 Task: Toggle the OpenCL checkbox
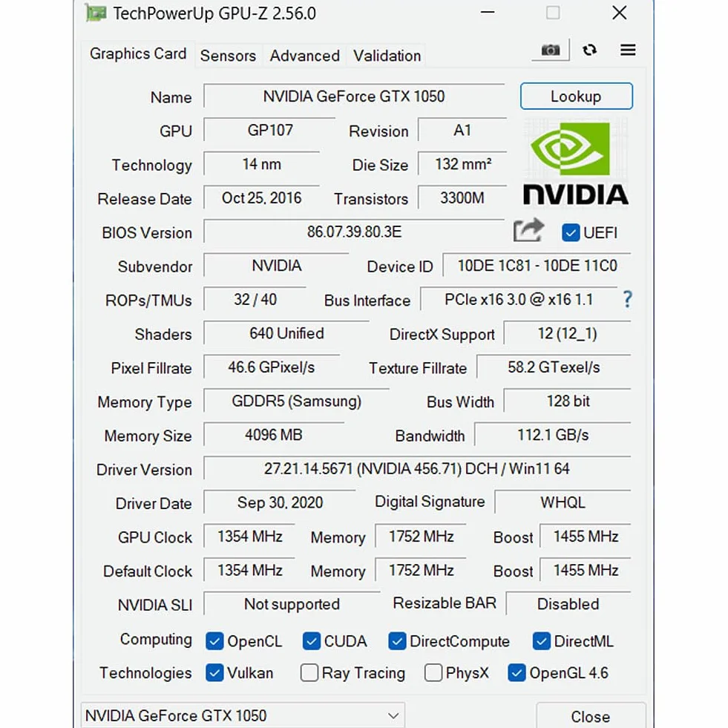pyautogui.click(x=214, y=642)
